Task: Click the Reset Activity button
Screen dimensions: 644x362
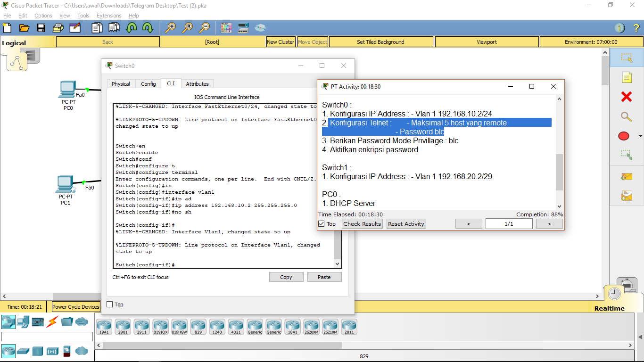Action: click(x=406, y=224)
